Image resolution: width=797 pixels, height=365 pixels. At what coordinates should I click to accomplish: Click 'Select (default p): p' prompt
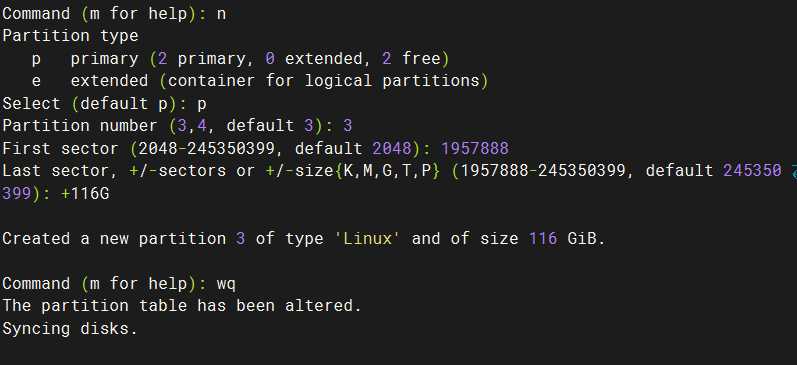click(x=104, y=104)
